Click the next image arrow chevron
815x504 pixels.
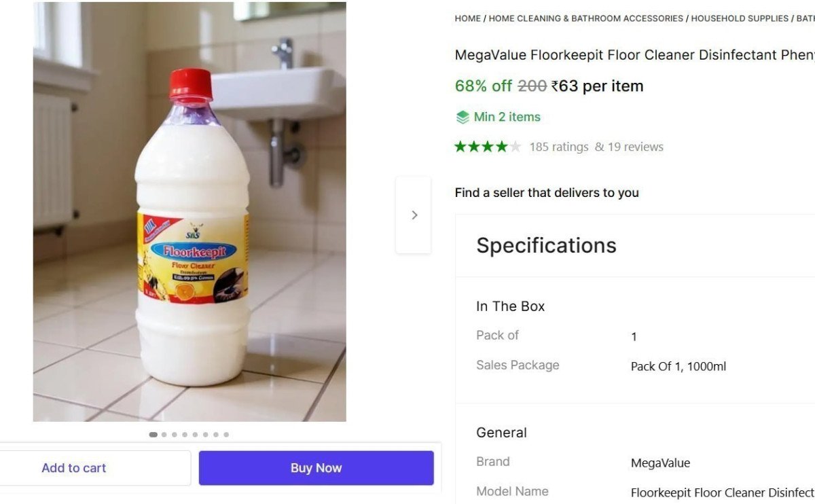(414, 214)
